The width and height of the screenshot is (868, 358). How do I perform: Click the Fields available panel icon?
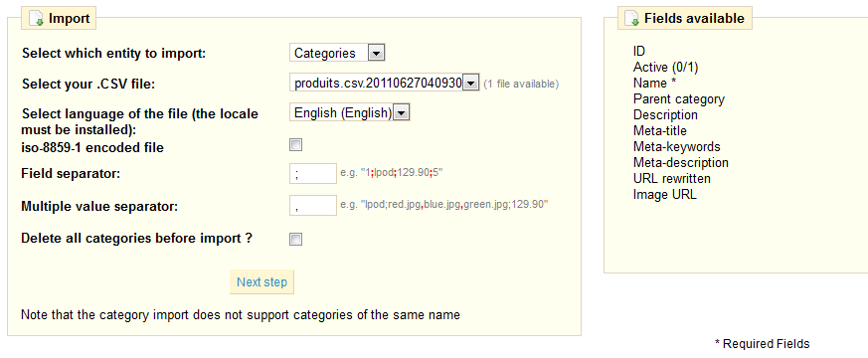pos(631,19)
